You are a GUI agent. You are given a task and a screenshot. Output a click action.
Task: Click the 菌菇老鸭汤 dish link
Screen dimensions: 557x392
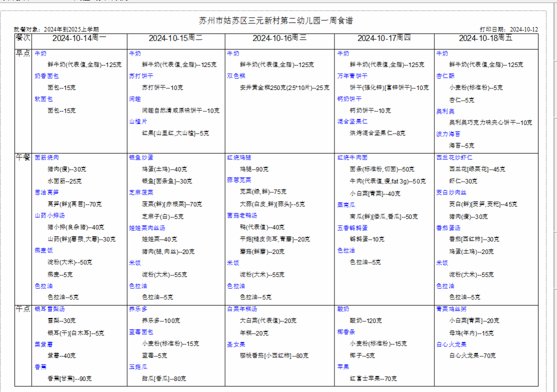[x=242, y=215]
